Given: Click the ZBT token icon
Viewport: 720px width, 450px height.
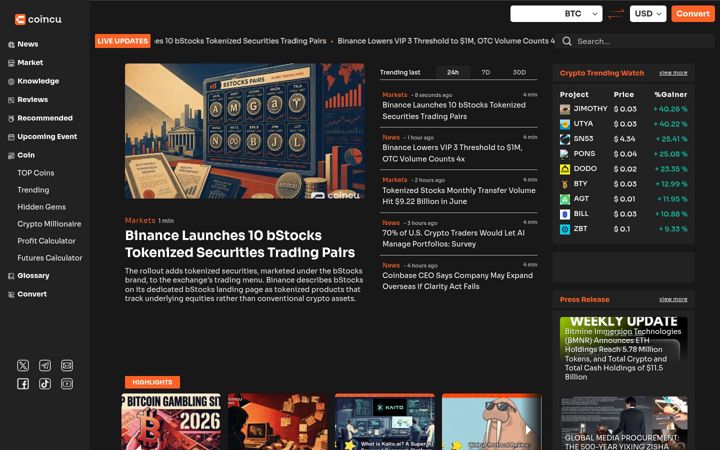Looking at the screenshot, I should point(565,229).
